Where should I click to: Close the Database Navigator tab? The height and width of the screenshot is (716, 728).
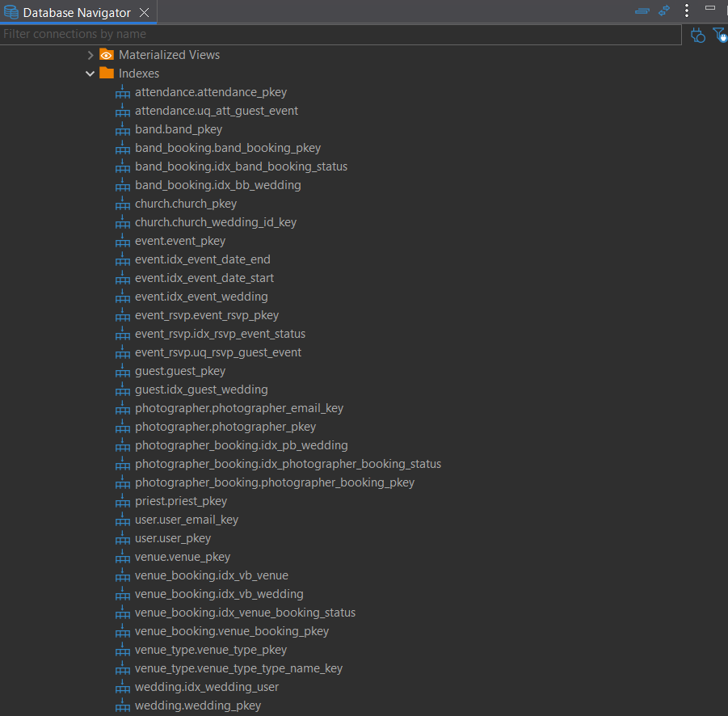pyautogui.click(x=144, y=13)
